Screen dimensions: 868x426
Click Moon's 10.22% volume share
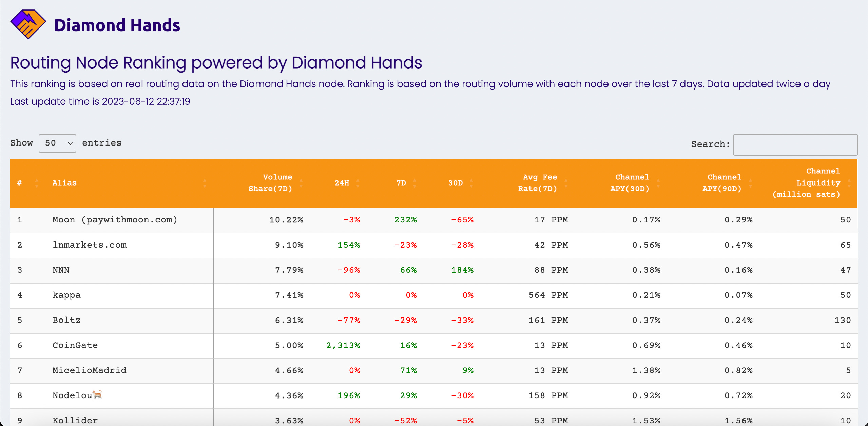click(x=286, y=220)
